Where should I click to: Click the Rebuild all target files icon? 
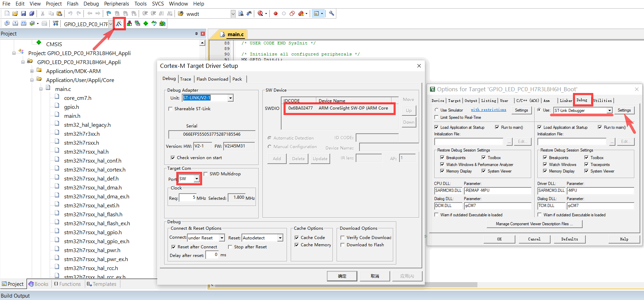coord(23,23)
